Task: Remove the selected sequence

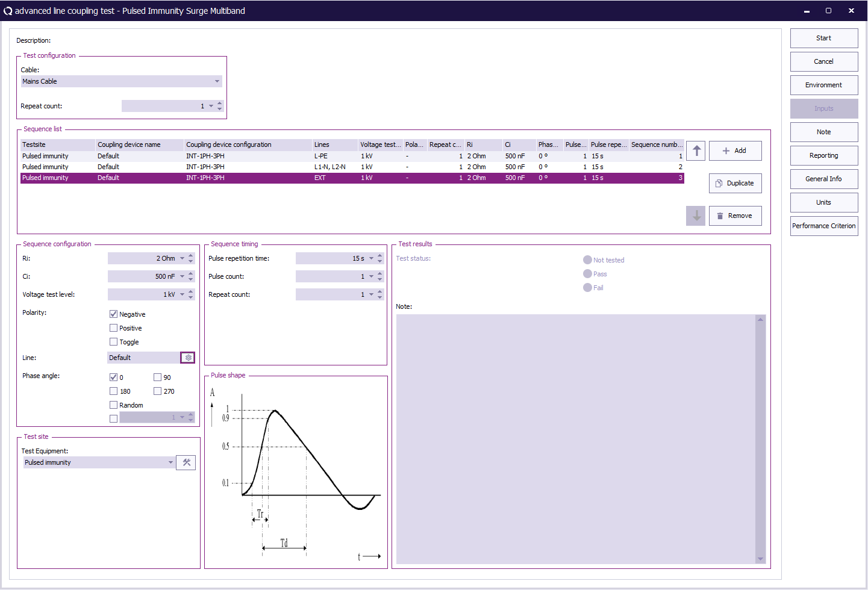Action: [735, 216]
